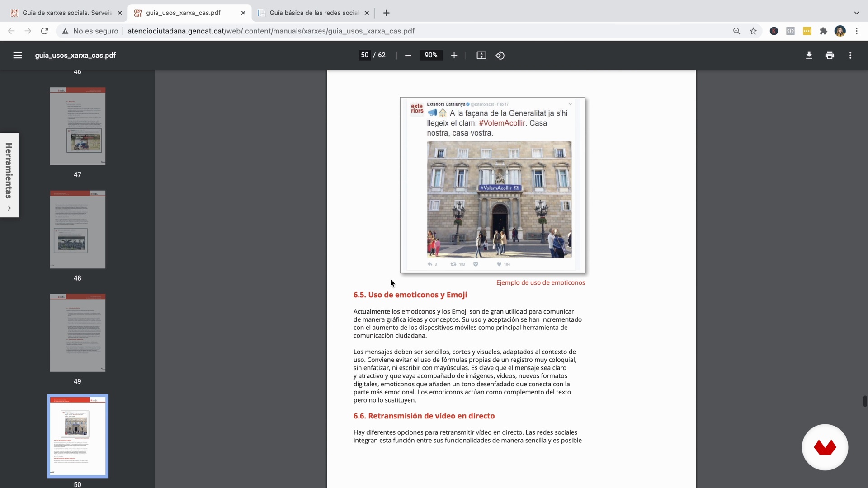Click the 'No es seguro' security warning
Image resolution: width=868 pixels, height=488 pixels.
pyautogui.click(x=90, y=31)
